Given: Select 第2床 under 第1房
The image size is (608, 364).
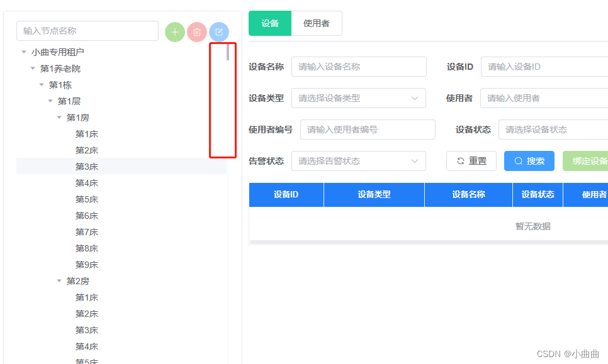Looking at the screenshot, I should [x=87, y=150].
